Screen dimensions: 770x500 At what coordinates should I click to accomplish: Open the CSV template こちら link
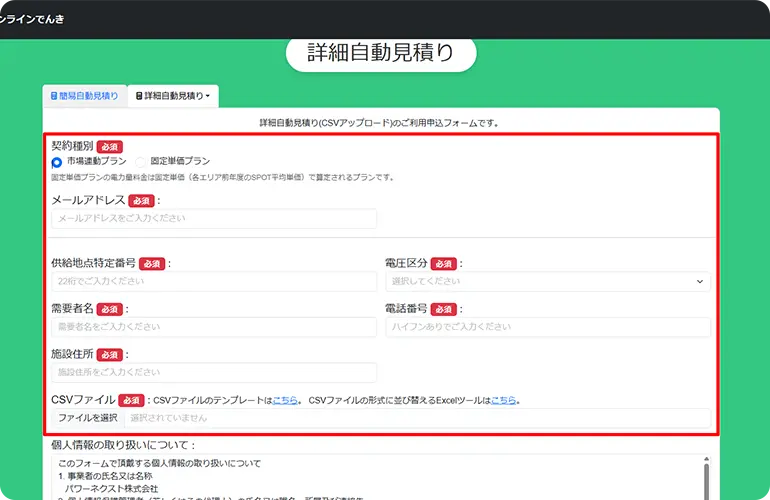pyautogui.click(x=285, y=400)
